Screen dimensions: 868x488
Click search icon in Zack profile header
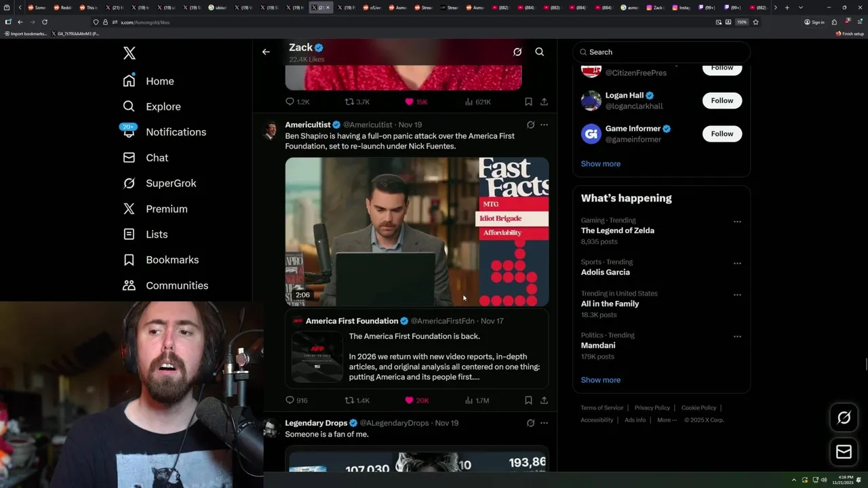point(540,52)
